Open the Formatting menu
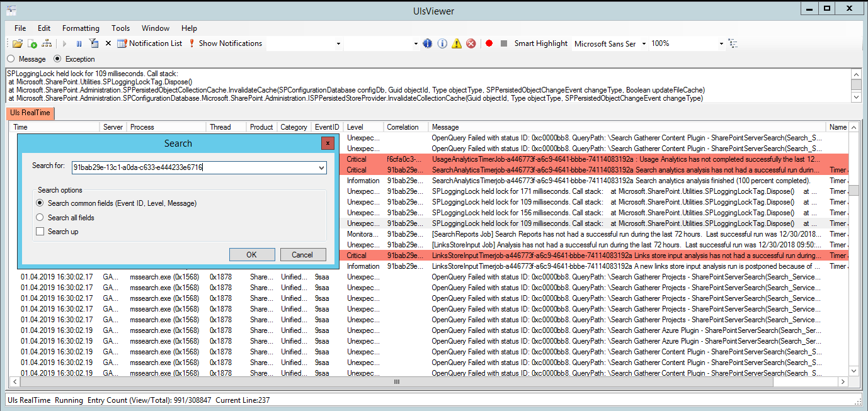The image size is (868, 411). click(81, 28)
